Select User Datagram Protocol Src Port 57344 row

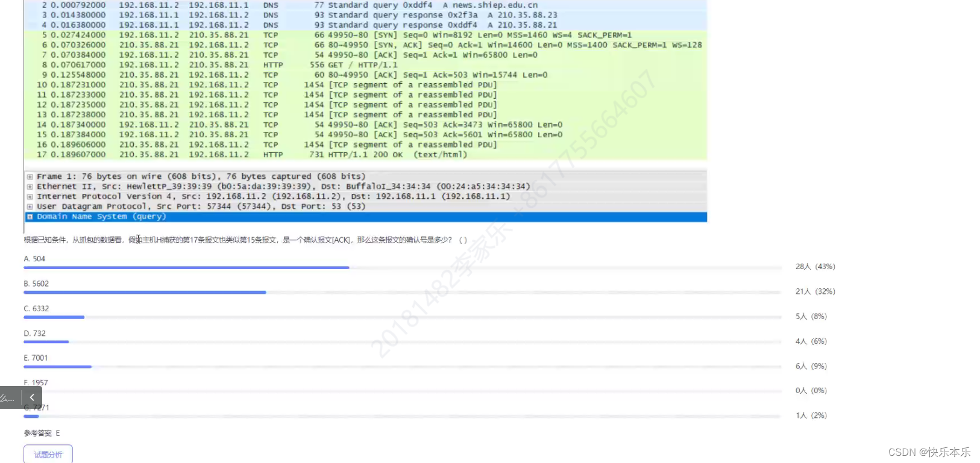point(365,207)
